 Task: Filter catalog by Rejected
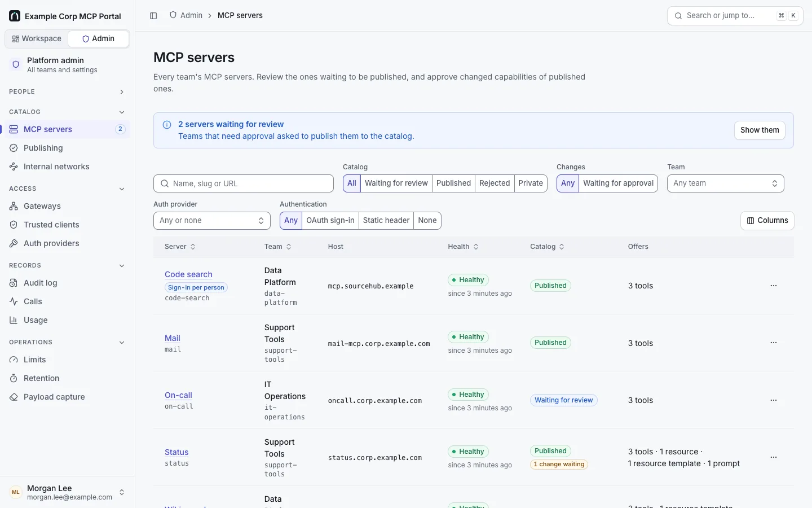coord(495,183)
